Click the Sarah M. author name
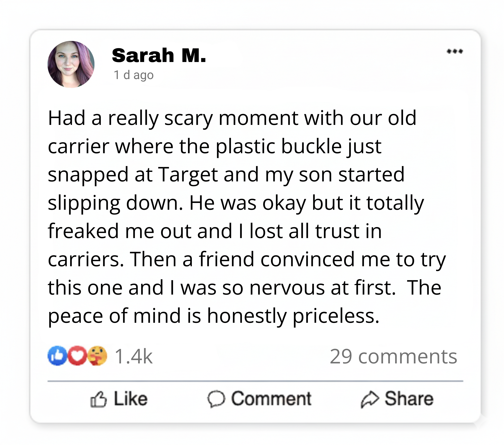The image size is (504, 445). click(159, 55)
